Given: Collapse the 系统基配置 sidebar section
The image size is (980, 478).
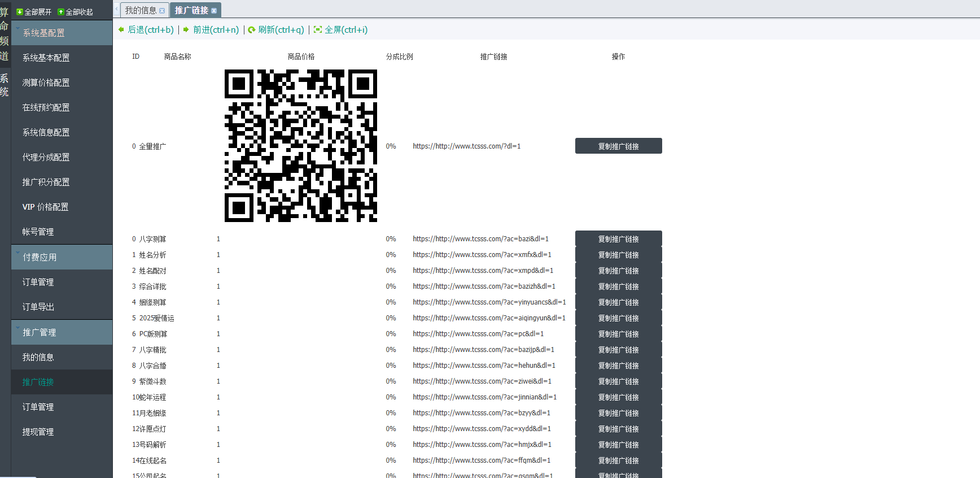Looking at the screenshot, I should pyautogui.click(x=18, y=29).
